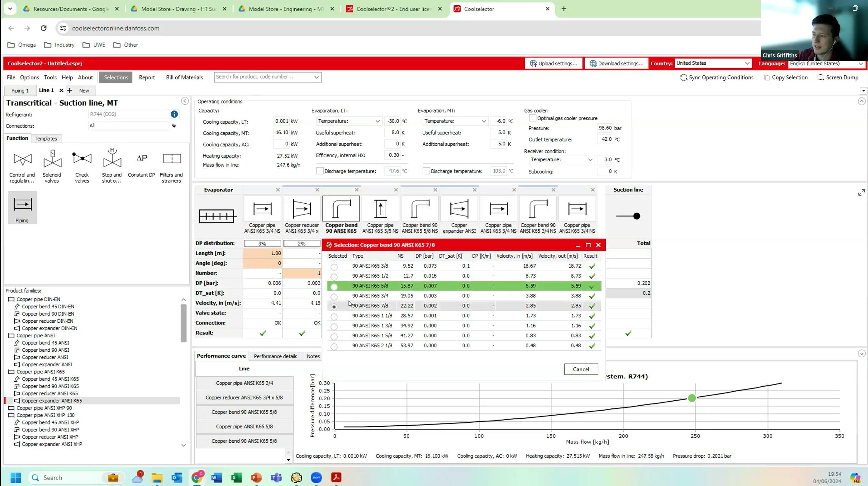868x486 pixels.
Task: Select the Piping function icon
Action: click(x=22, y=207)
